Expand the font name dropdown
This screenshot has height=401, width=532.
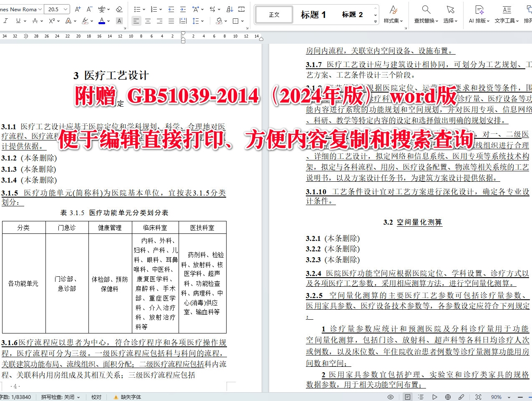tap(40, 9)
